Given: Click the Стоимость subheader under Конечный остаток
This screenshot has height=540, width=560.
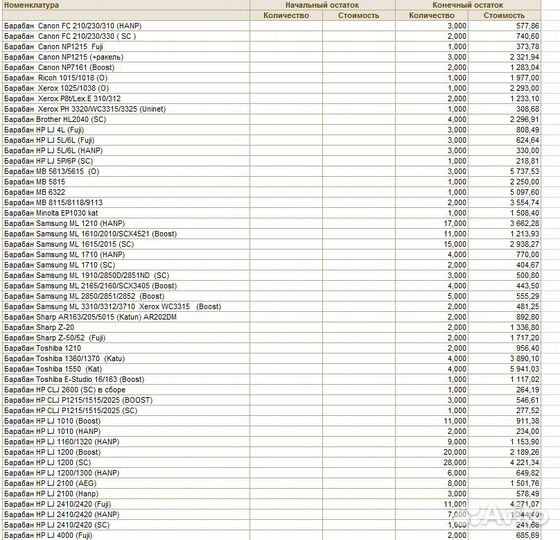Looking at the screenshot, I should [504, 15].
